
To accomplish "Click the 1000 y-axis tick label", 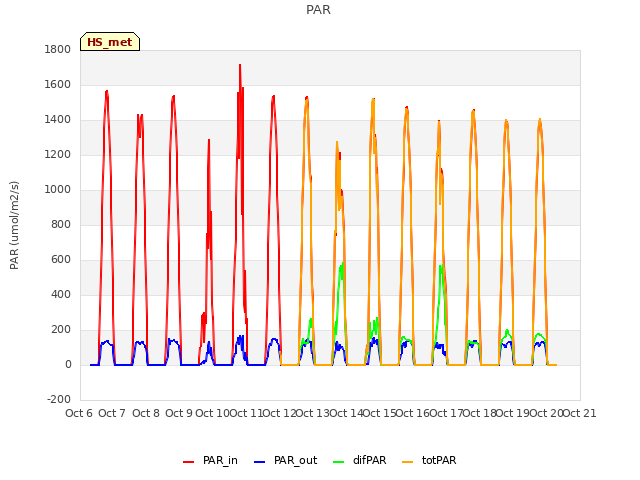I will click(x=58, y=189).
